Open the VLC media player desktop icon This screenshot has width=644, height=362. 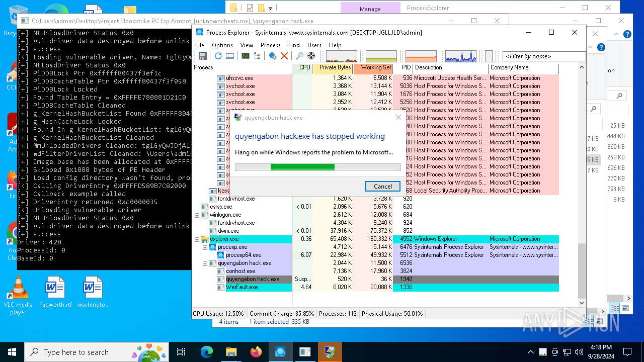(18, 296)
